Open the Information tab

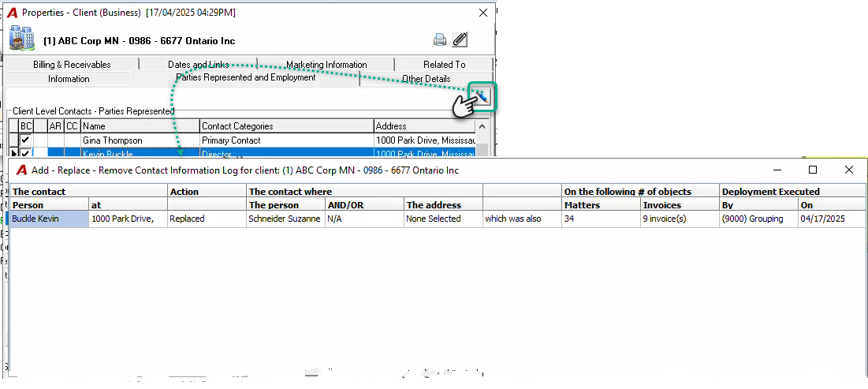click(x=69, y=79)
